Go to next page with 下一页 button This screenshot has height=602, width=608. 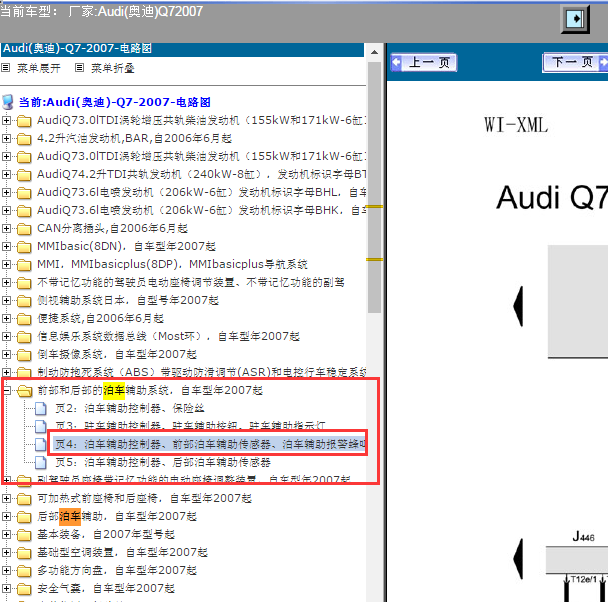[575, 62]
